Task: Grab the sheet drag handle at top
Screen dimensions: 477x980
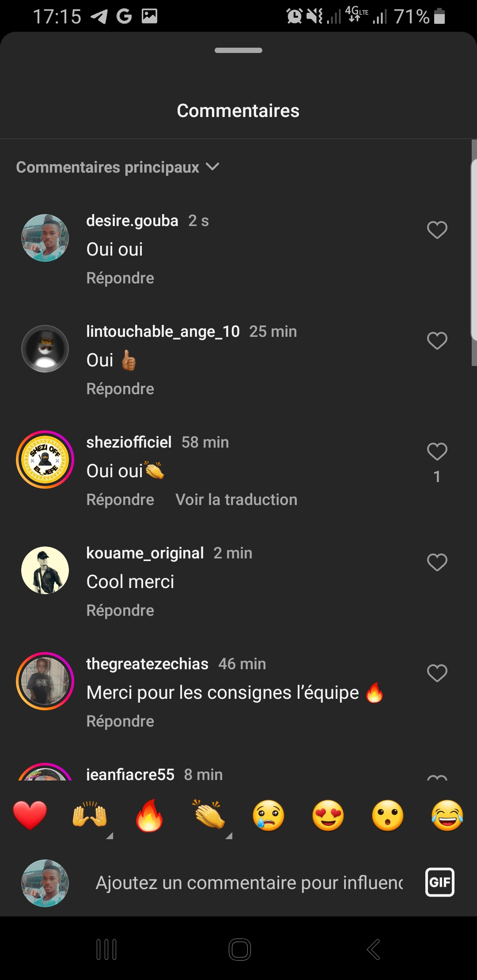Action: (x=238, y=50)
